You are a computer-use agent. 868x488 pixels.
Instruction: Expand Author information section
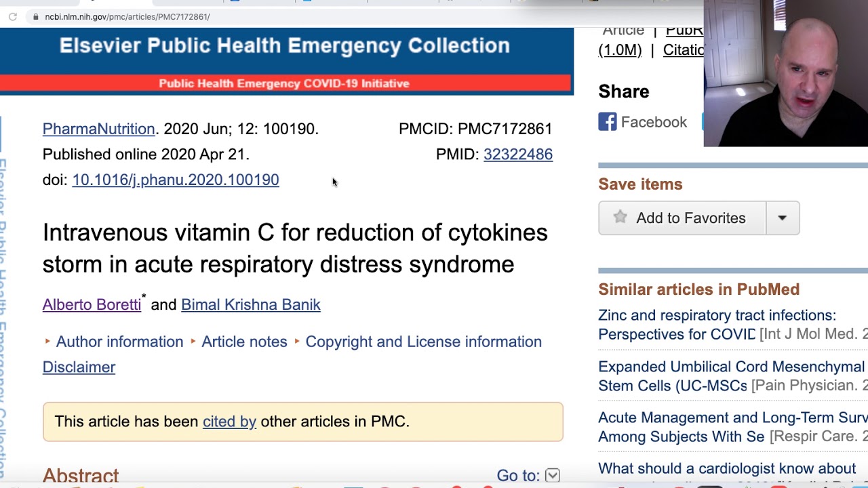click(x=119, y=342)
